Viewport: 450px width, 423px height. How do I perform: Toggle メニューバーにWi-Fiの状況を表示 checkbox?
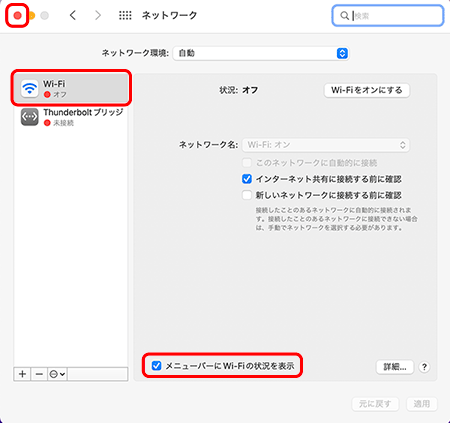click(156, 366)
